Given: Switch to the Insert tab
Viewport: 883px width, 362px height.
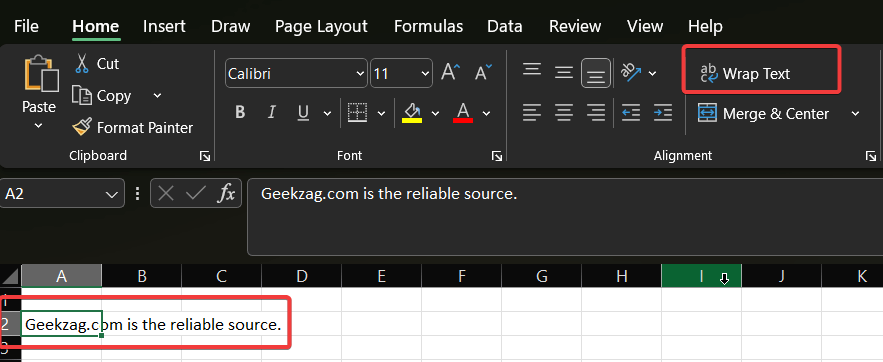Looking at the screenshot, I should (164, 26).
